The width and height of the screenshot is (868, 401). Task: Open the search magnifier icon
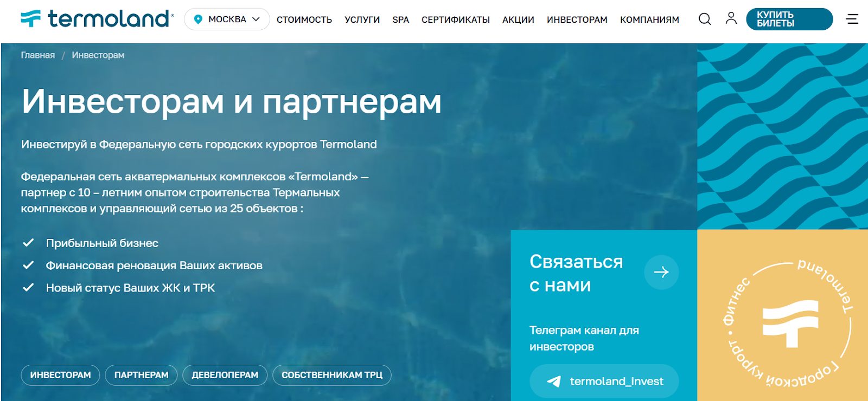coord(705,19)
